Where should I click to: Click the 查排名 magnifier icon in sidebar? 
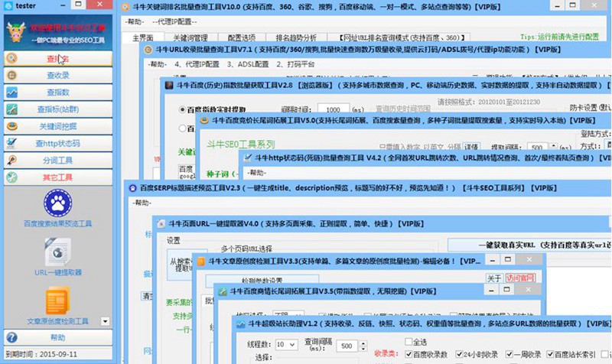coord(13,59)
